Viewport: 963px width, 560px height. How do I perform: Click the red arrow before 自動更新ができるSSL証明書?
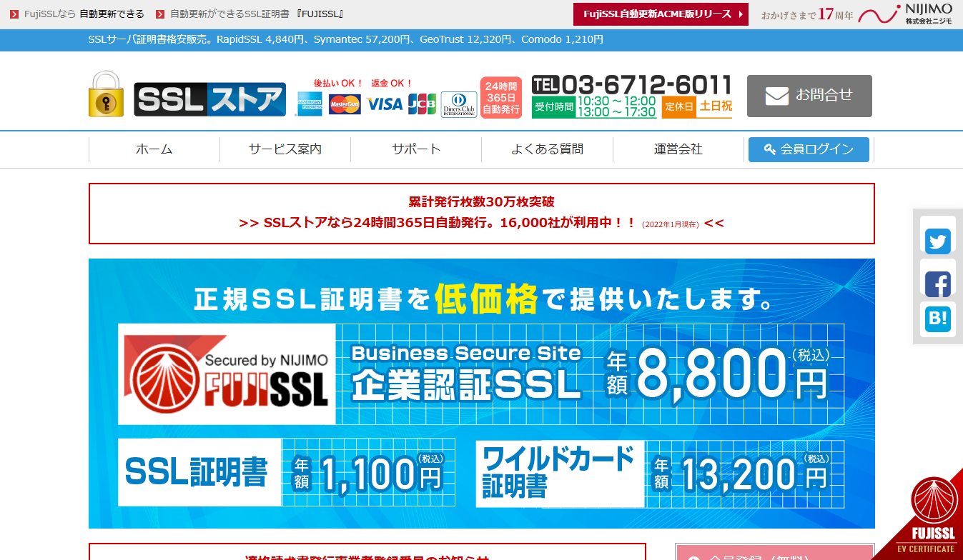pos(159,14)
